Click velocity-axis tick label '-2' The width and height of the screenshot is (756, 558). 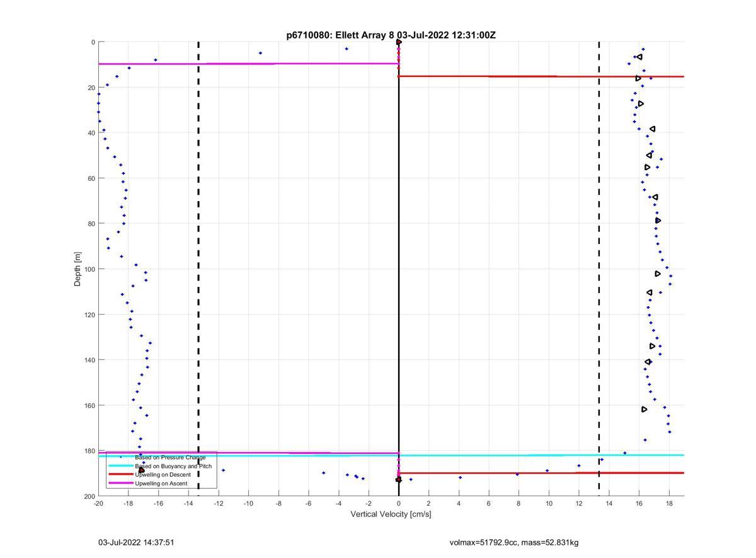point(369,504)
